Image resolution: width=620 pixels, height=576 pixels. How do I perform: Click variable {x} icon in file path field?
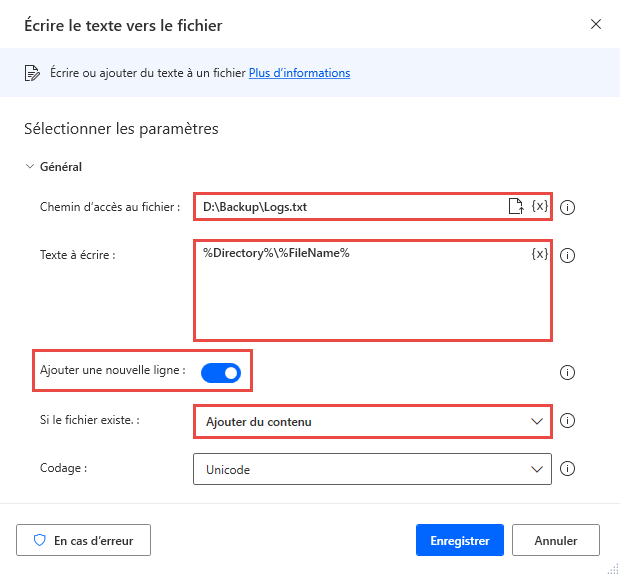[x=540, y=207]
